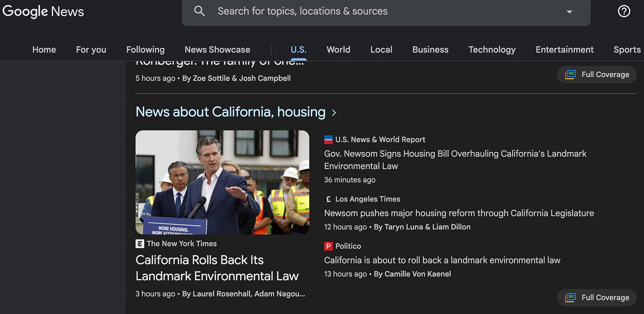Click the U.S. News & World Report source icon
This screenshot has height=314, width=644.
tap(328, 140)
